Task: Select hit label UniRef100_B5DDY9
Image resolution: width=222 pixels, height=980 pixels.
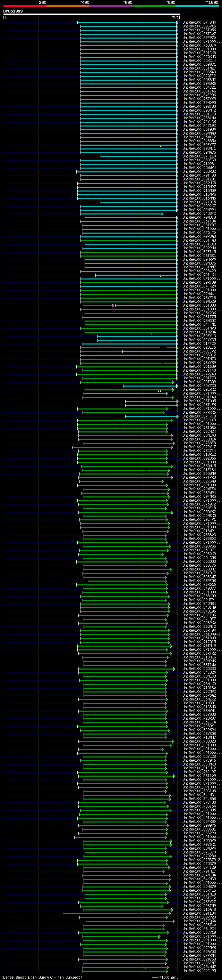Action: [199, 841]
